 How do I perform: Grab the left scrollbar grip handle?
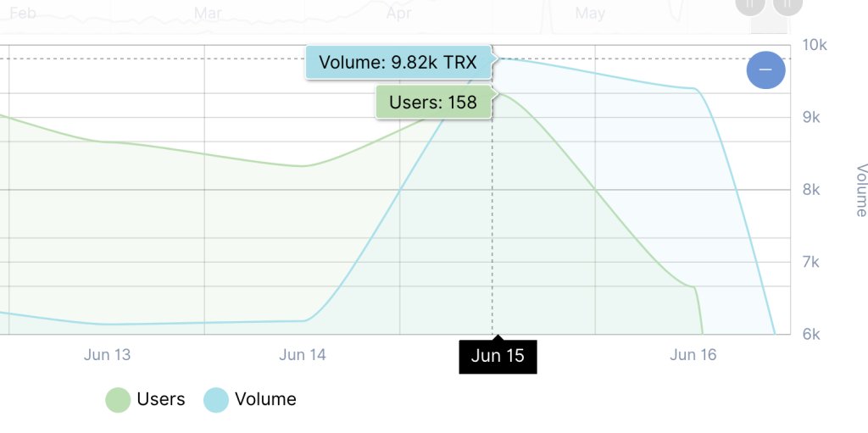[x=751, y=4]
